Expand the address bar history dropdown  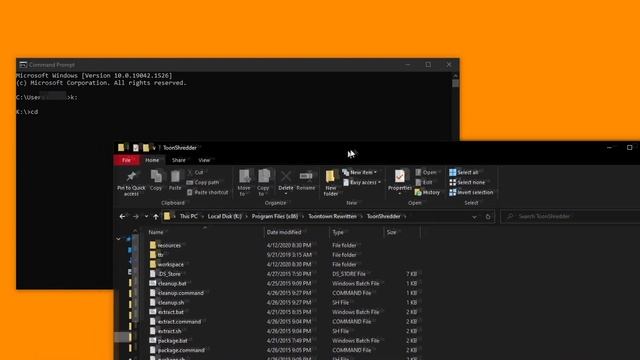[474, 217]
